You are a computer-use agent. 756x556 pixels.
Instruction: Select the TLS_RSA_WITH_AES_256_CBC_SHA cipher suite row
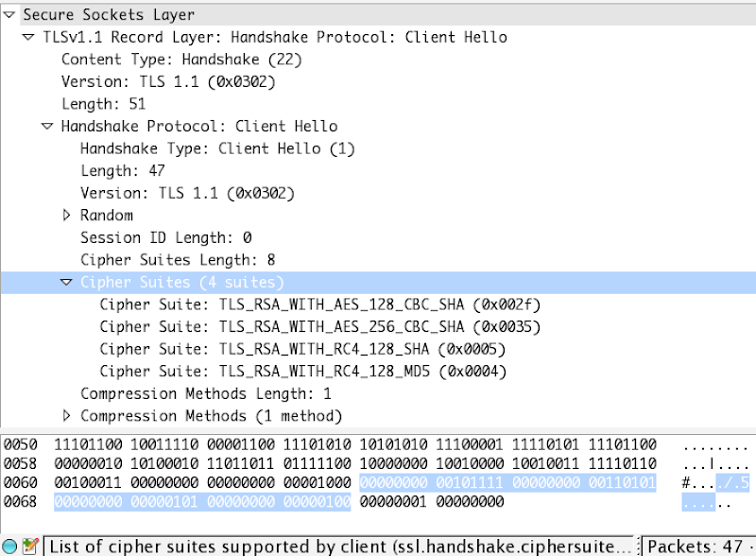(320, 327)
